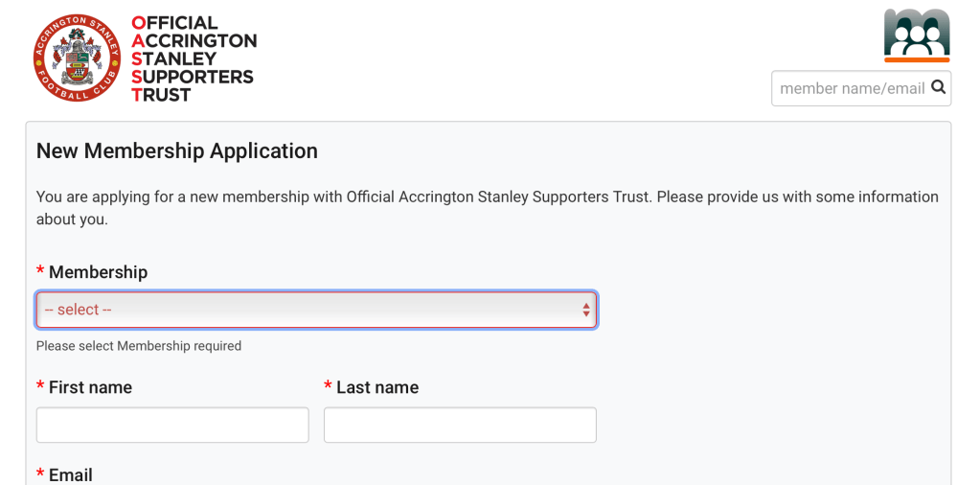Click the up-down arrows on Membership select
The image size is (980, 485).
coord(585,310)
